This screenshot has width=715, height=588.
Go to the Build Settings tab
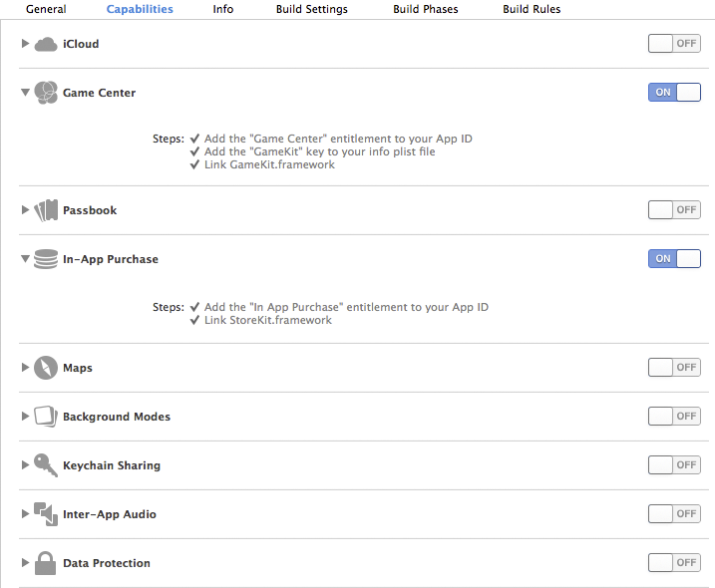[x=312, y=9]
